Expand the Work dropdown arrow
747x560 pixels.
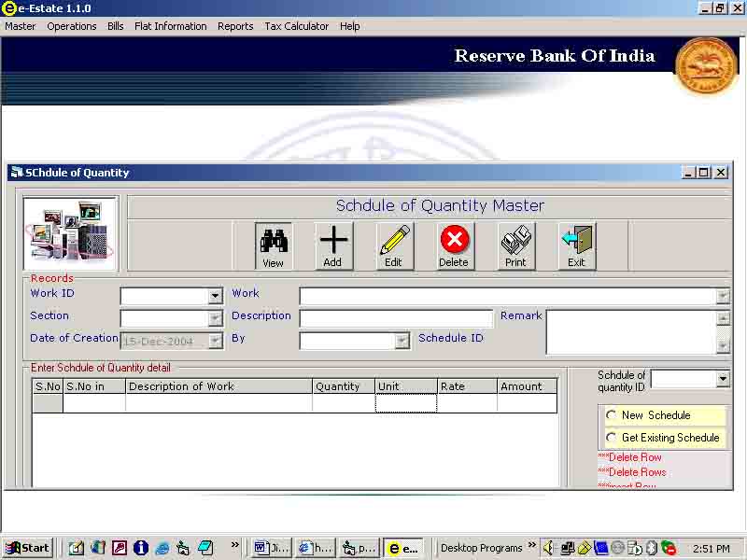click(x=723, y=296)
